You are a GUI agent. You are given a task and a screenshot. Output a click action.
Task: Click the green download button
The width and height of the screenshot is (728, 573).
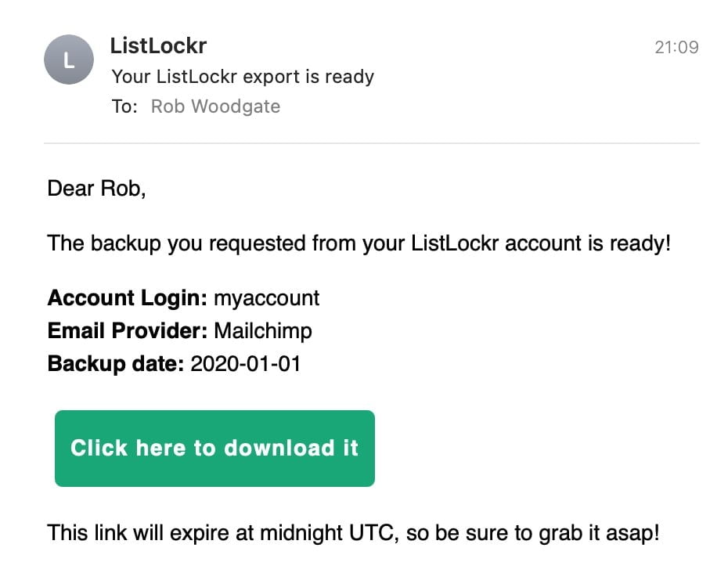click(214, 448)
